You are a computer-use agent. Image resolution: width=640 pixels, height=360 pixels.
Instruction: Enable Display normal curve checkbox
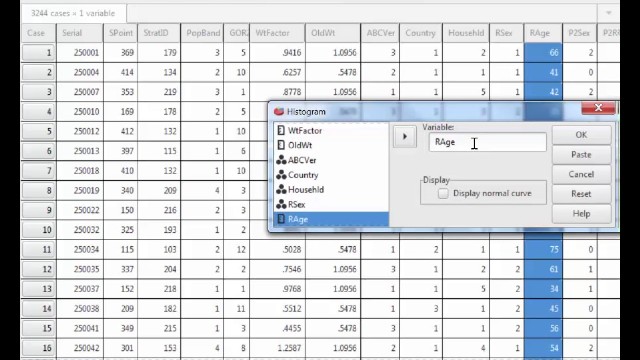coord(443,193)
